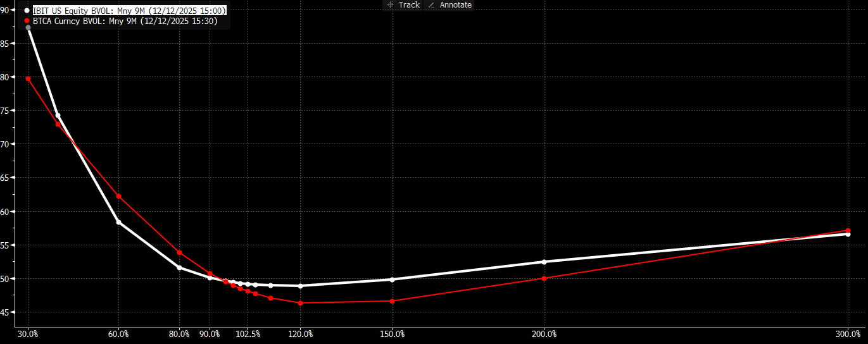Click the white IBIT data point at 150.0%
The width and height of the screenshot is (868, 344).
coord(392,279)
